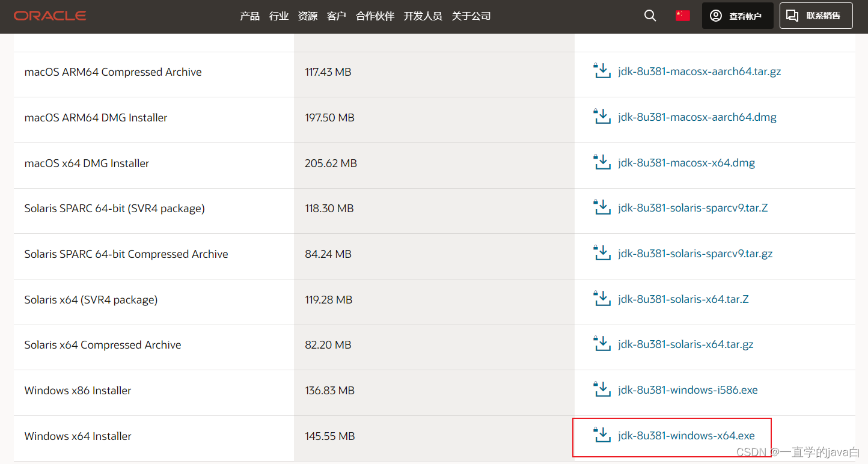Download jdk-8u381-solaris-sparcv9.tar.Z link
The height and width of the screenshot is (464, 868).
[x=693, y=208]
